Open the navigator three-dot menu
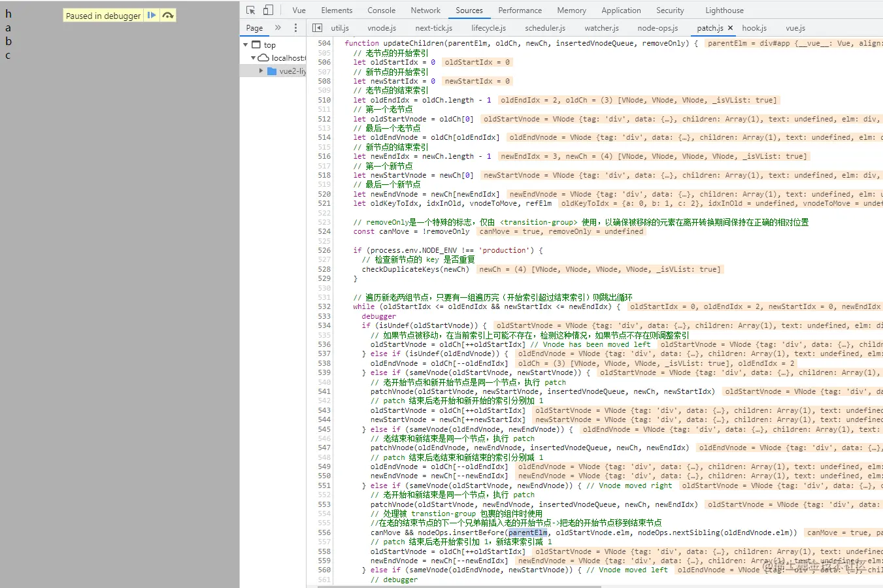Screen dimensions: 883x588 295,28
